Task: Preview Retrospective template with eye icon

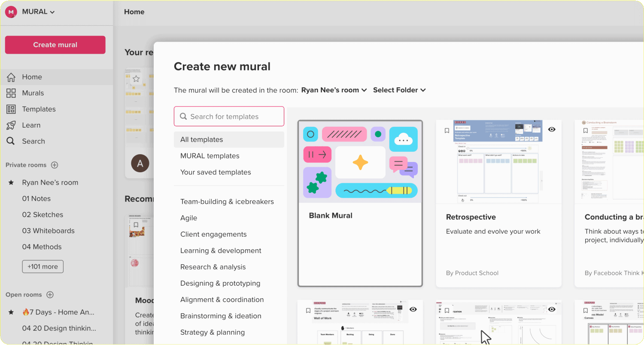Action: click(552, 129)
